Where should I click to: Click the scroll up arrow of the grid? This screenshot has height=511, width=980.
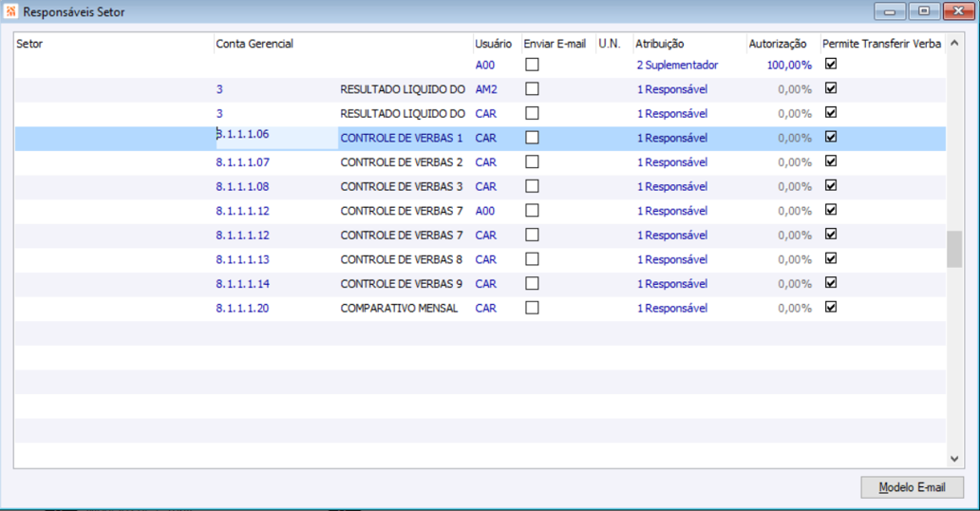(x=954, y=43)
